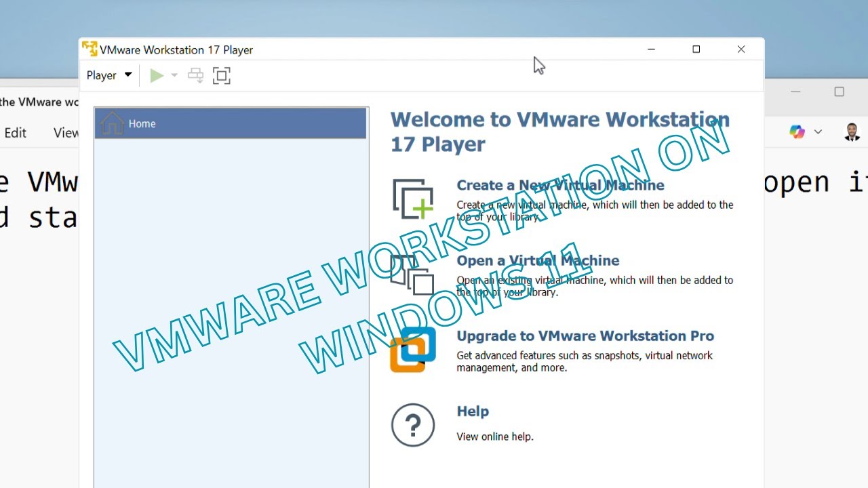
Task: Click the VMware Player title bar logo
Action: pos(90,49)
